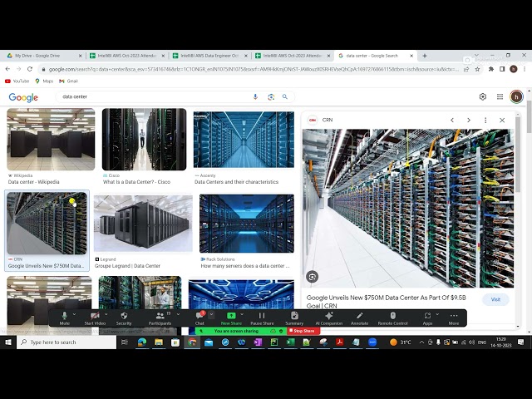Open Maps bookmark
The width and height of the screenshot is (532, 399).
[44, 81]
